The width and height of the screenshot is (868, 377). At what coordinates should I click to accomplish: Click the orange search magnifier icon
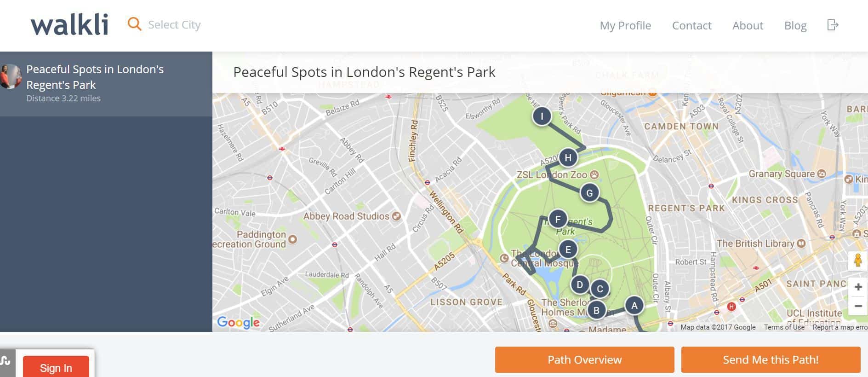coord(134,24)
